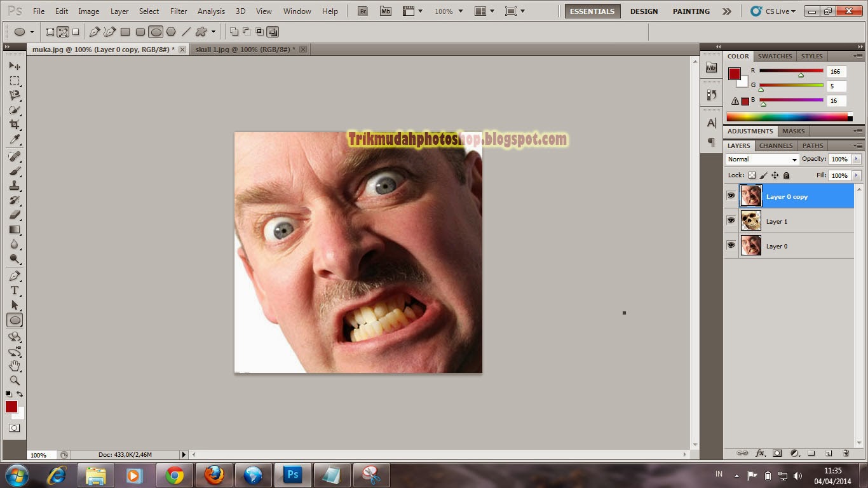Click the color spectrum ramp

[789, 117]
